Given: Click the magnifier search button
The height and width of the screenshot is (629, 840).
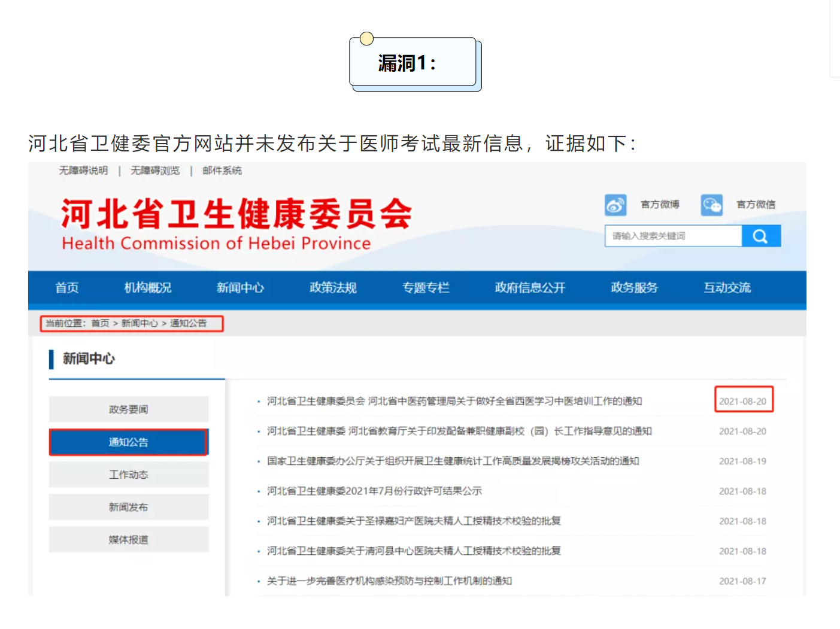Looking at the screenshot, I should [761, 236].
